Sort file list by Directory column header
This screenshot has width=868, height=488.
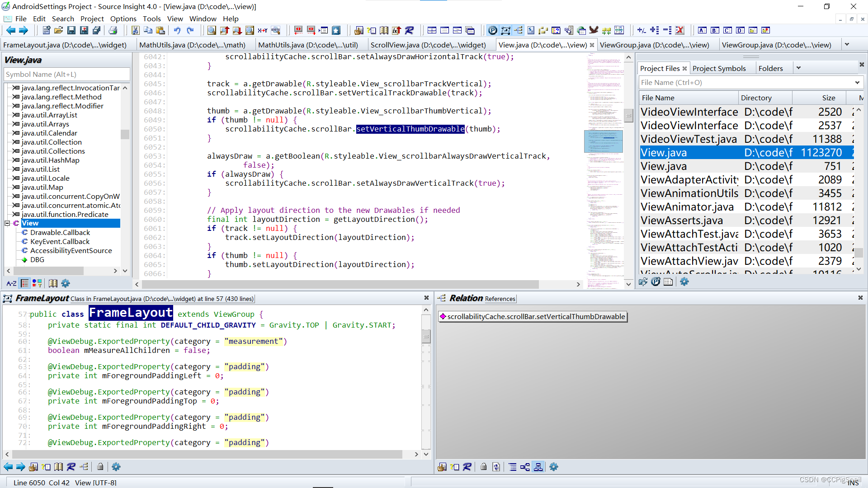click(765, 98)
